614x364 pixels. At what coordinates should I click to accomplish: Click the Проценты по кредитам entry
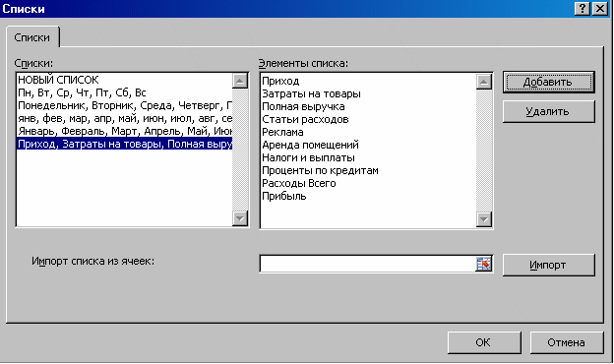[320, 170]
